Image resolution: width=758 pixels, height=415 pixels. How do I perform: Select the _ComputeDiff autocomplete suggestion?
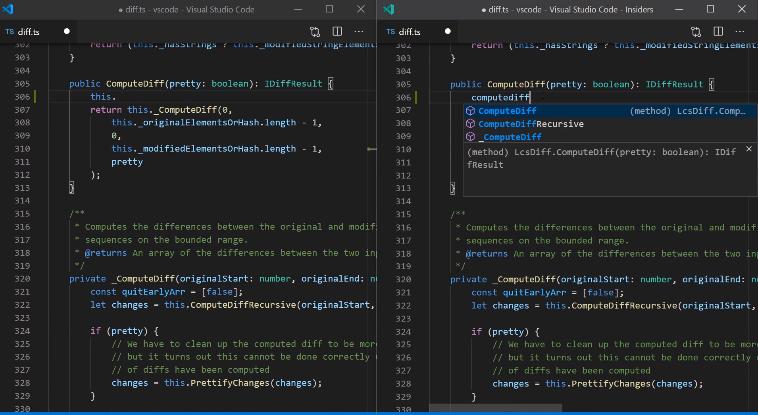click(510, 137)
